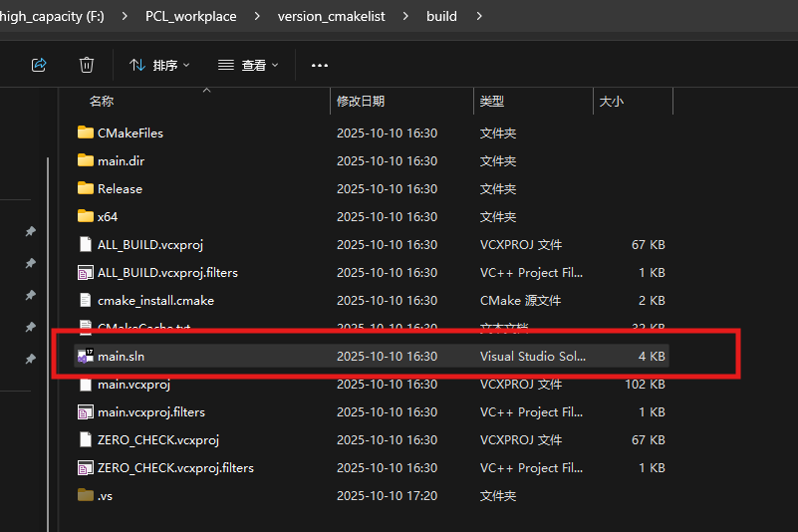Click the ALL_BUILD.vcxproj.filters file icon

pos(86,272)
